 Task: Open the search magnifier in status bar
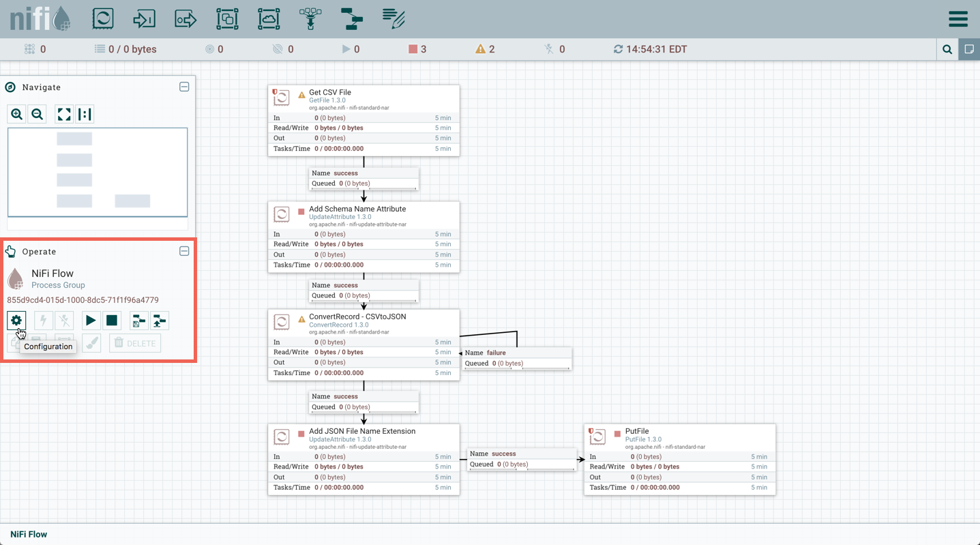pyautogui.click(x=947, y=49)
